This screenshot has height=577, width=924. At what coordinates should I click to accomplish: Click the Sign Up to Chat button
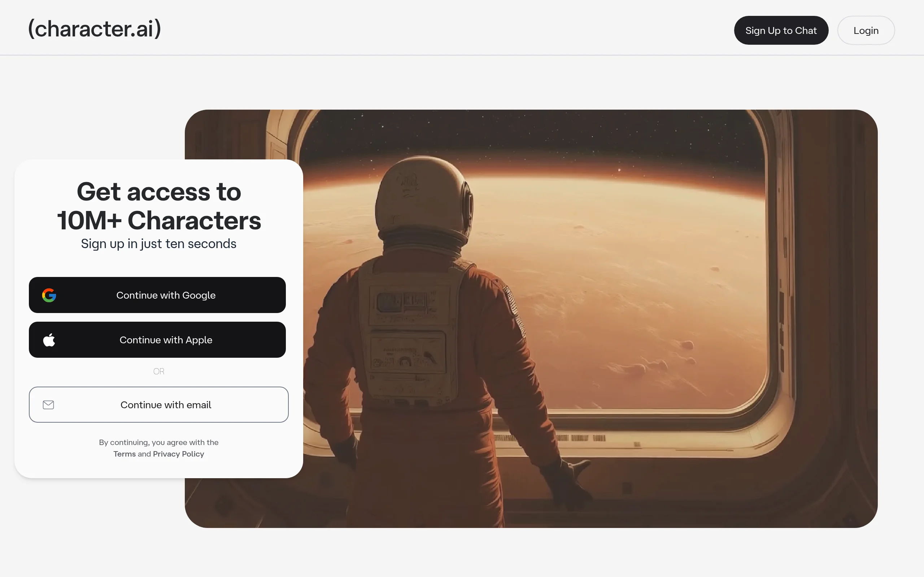[x=781, y=30]
